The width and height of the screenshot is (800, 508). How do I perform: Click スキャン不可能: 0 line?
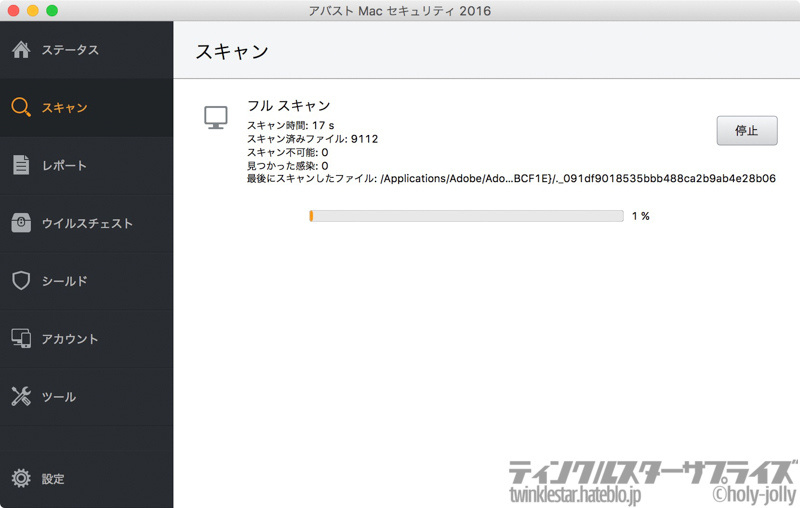[288, 152]
